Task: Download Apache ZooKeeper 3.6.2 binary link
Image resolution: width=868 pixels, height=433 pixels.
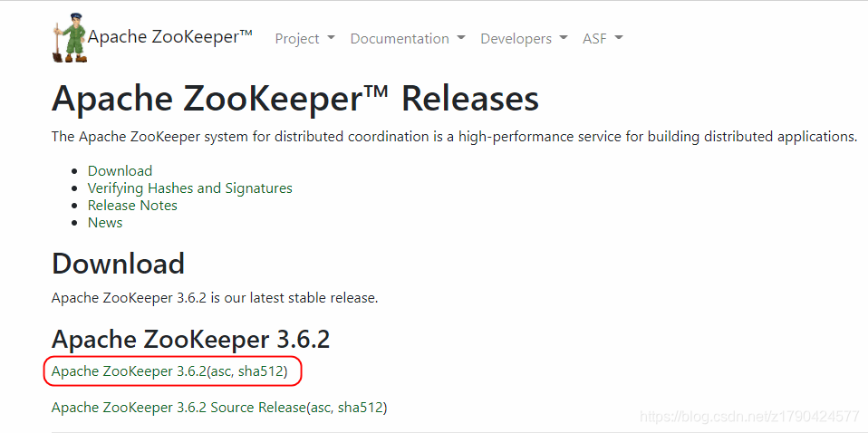Action: [x=129, y=371]
